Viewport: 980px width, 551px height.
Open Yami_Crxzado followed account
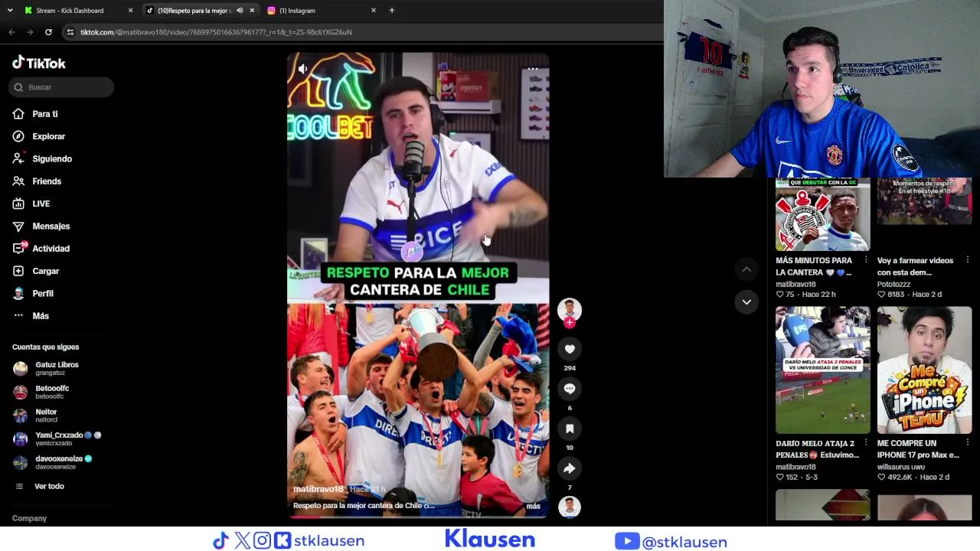pos(57,439)
